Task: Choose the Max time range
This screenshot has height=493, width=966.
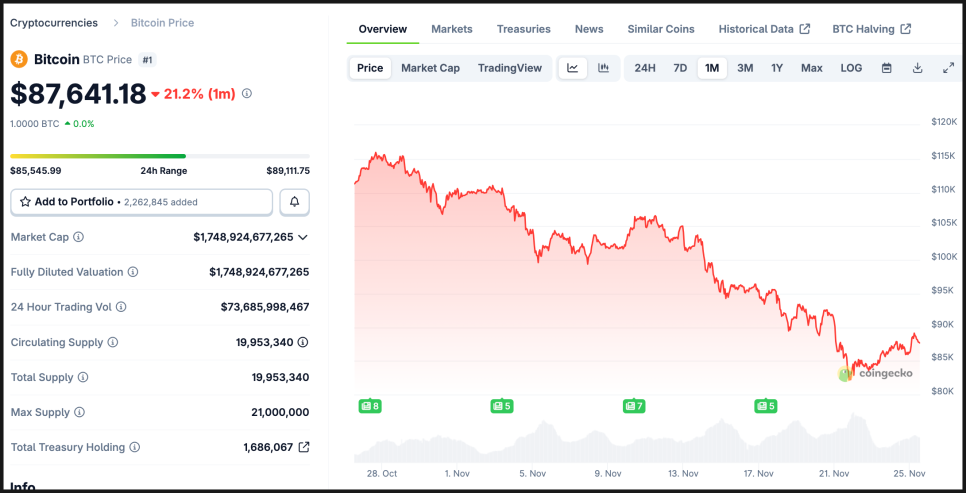Action: click(811, 68)
